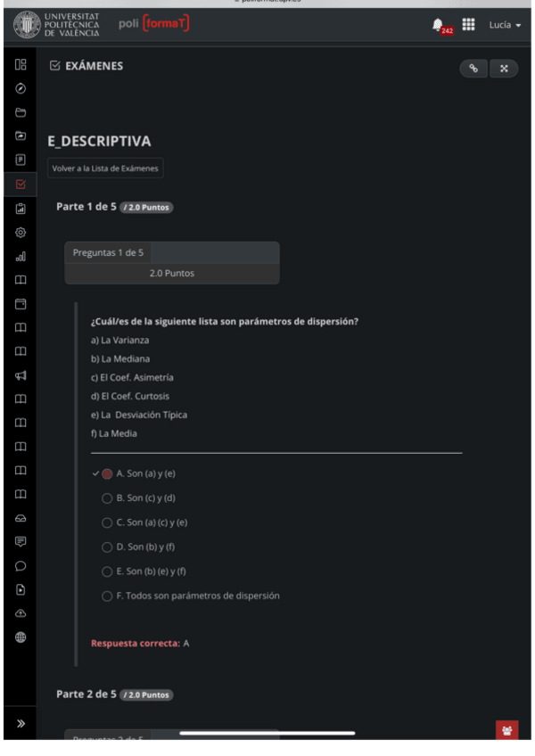Open the compass icon in the sidebar
This screenshot has width=535, height=756.
point(21,88)
